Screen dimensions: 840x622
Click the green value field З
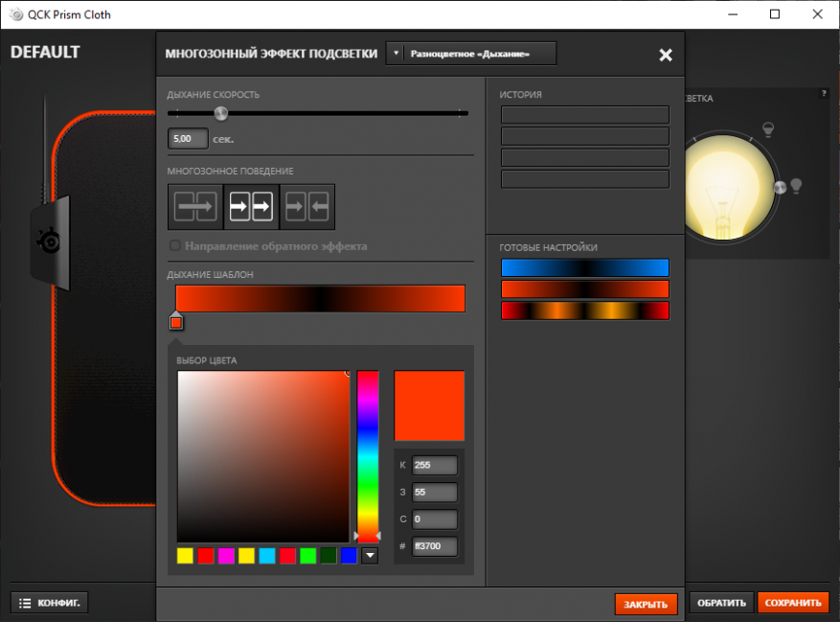[435, 493]
